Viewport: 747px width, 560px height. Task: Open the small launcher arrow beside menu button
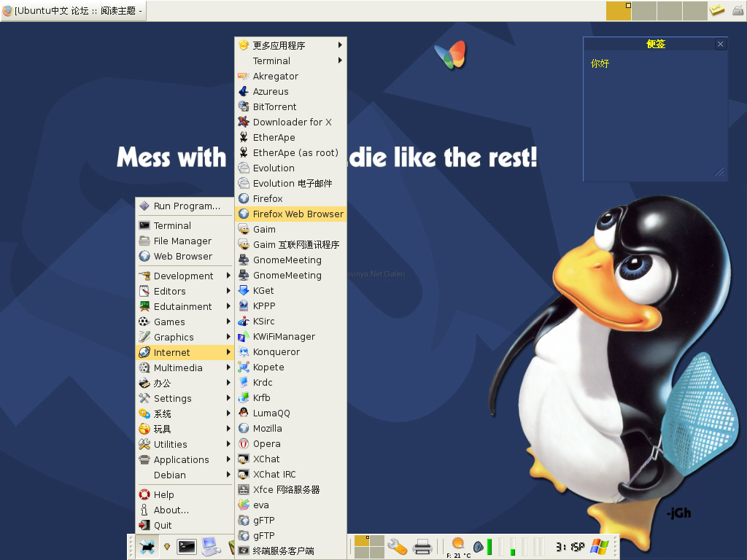coord(167,547)
